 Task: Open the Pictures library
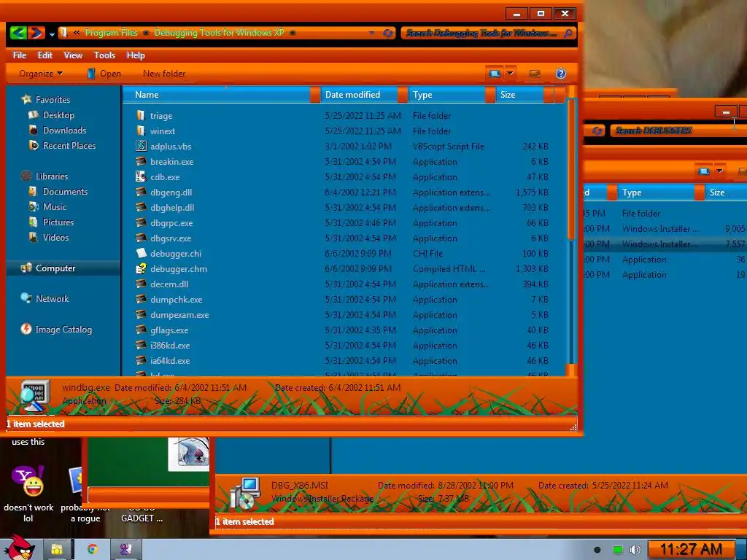pos(58,222)
